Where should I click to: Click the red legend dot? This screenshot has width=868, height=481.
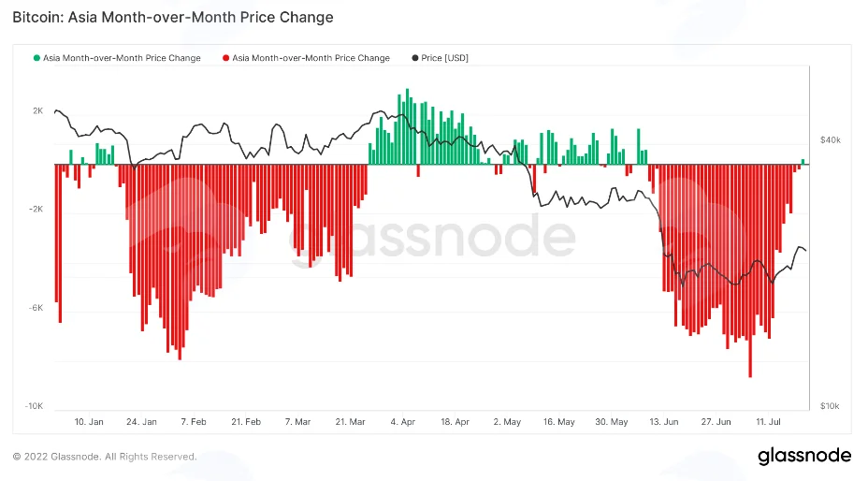tap(225, 58)
